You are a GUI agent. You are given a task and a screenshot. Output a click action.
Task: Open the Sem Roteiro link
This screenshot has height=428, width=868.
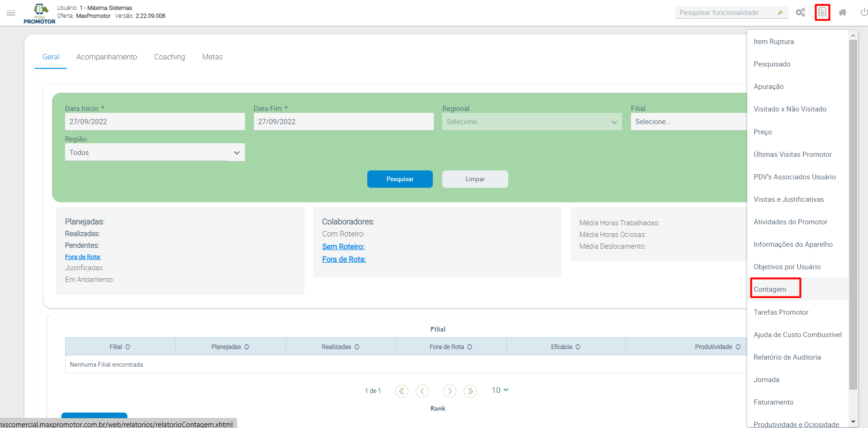point(343,247)
